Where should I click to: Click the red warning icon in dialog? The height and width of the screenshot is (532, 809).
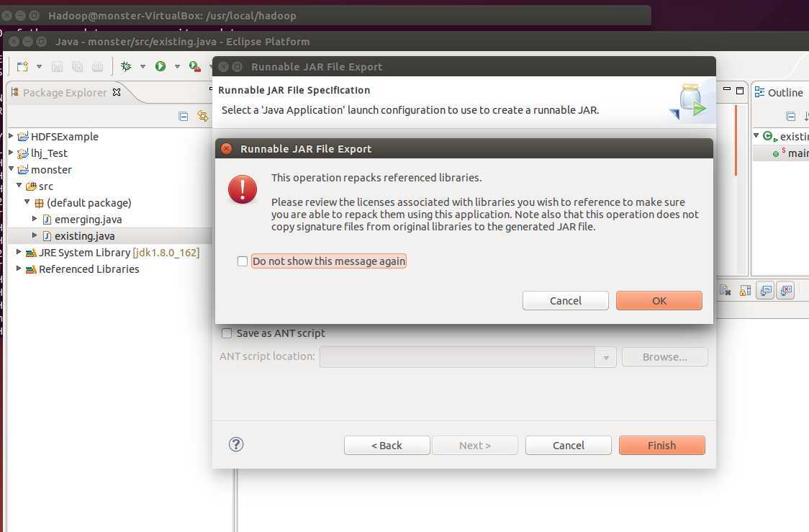pyautogui.click(x=243, y=189)
